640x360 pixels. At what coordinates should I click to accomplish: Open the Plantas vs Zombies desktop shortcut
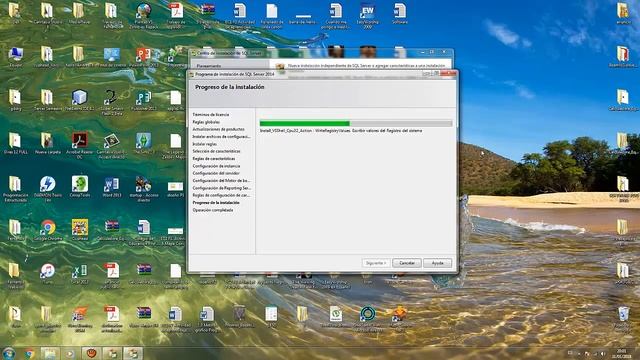(143, 16)
